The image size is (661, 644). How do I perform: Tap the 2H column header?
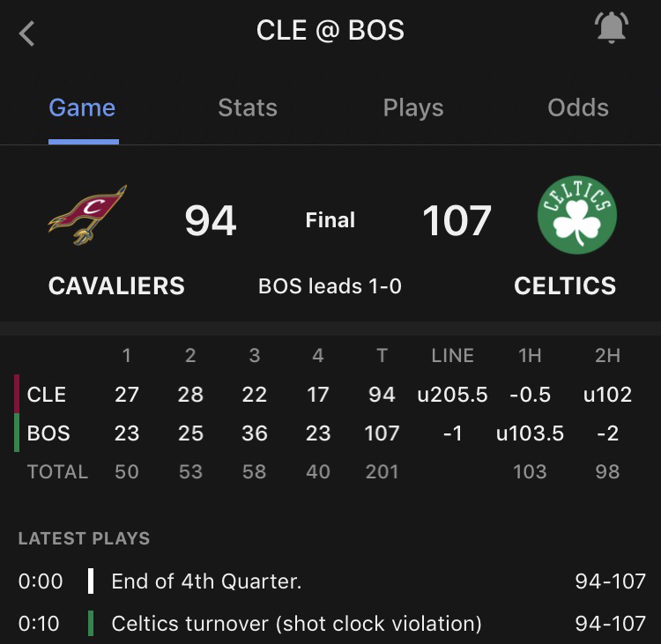[607, 356]
